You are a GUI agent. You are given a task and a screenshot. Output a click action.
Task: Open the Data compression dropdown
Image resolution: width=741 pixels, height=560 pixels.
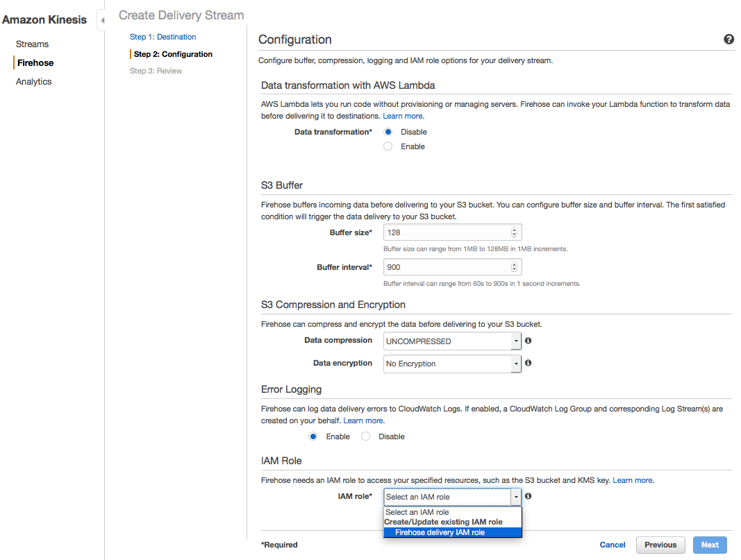point(452,341)
